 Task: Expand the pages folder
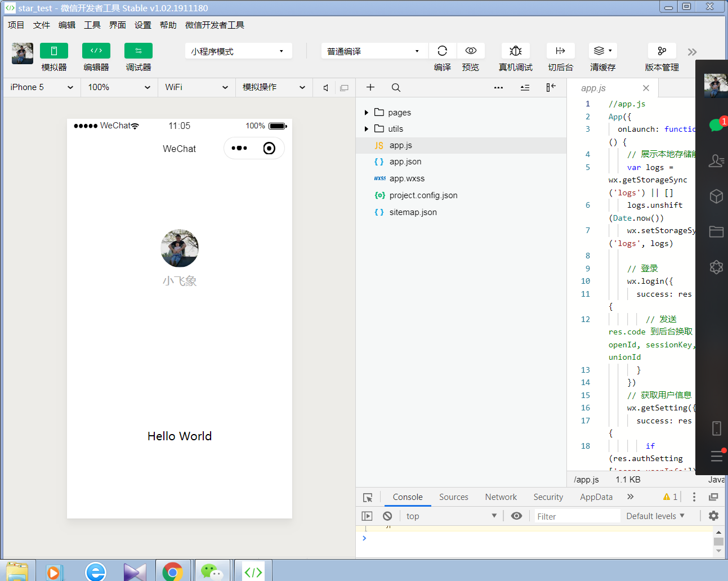click(367, 113)
